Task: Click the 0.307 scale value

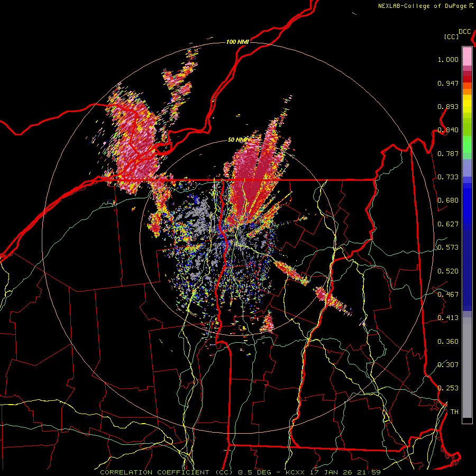Action: click(448, 365)
